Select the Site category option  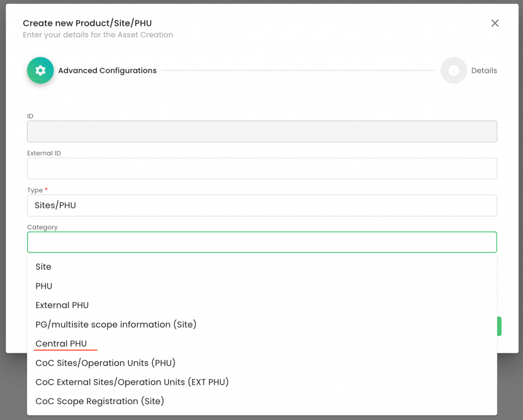click(x=43, y=267)
